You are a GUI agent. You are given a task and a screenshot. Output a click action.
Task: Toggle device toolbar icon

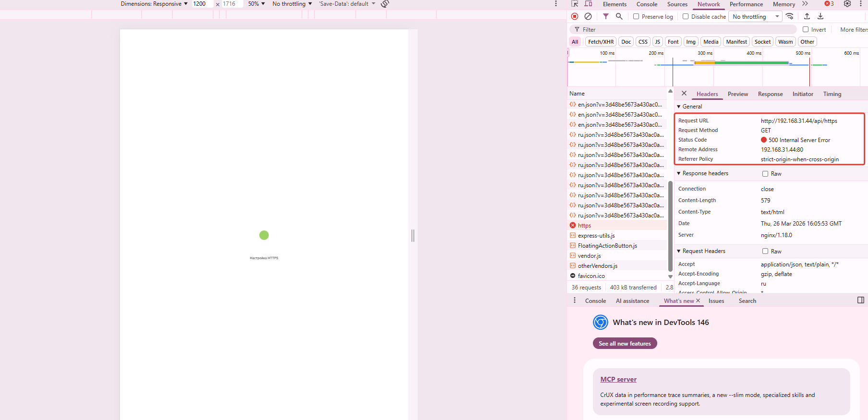588,4
